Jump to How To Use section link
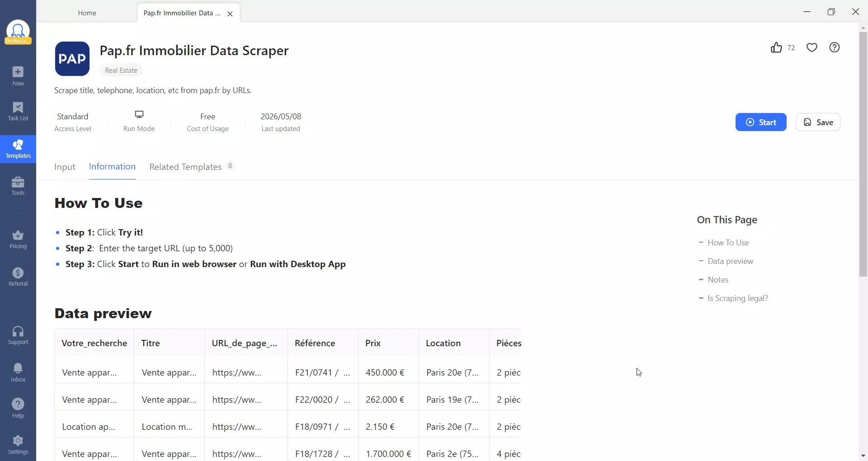Viewport: 868px width, 461px height. [728, 243]
